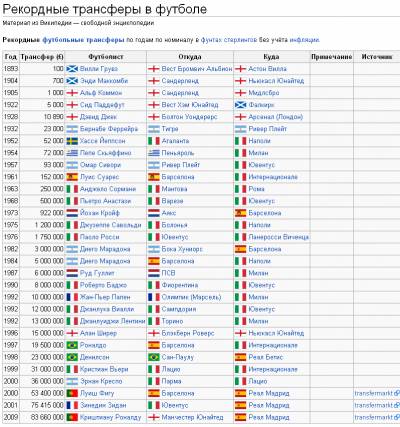Open the Болонья club link

(175, 225)
